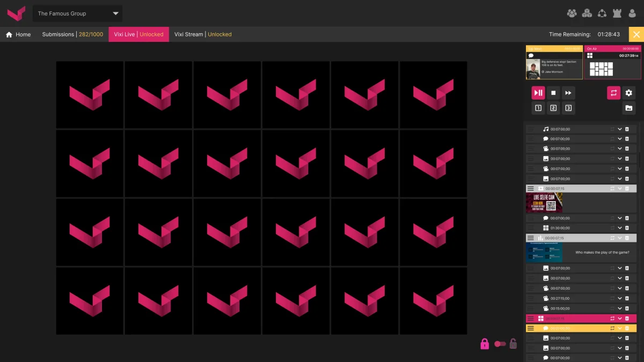
Task: Delete the play of the game poll item
Action: [627, 238]
